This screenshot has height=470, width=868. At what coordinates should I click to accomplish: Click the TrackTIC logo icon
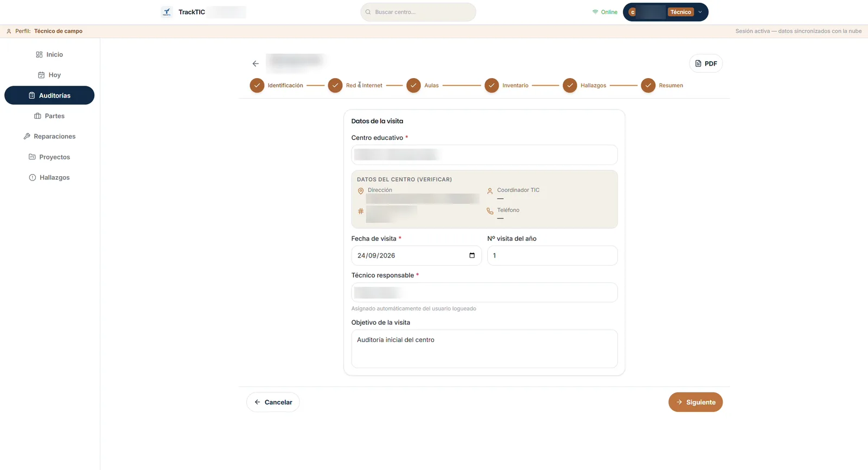[167, 12]
